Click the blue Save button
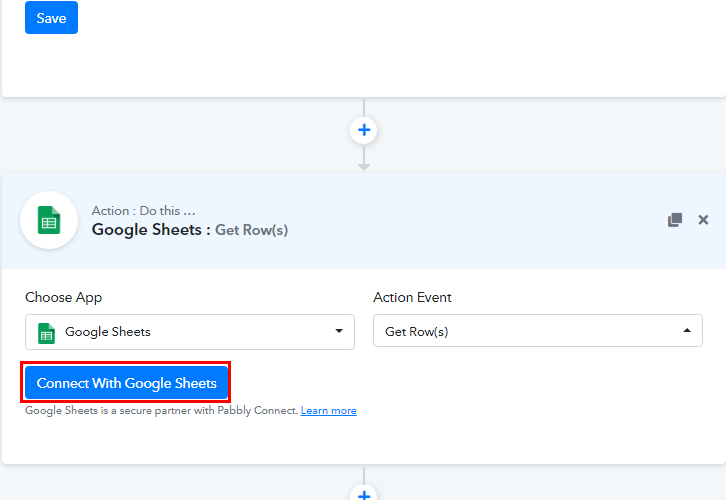 point(51,18)
